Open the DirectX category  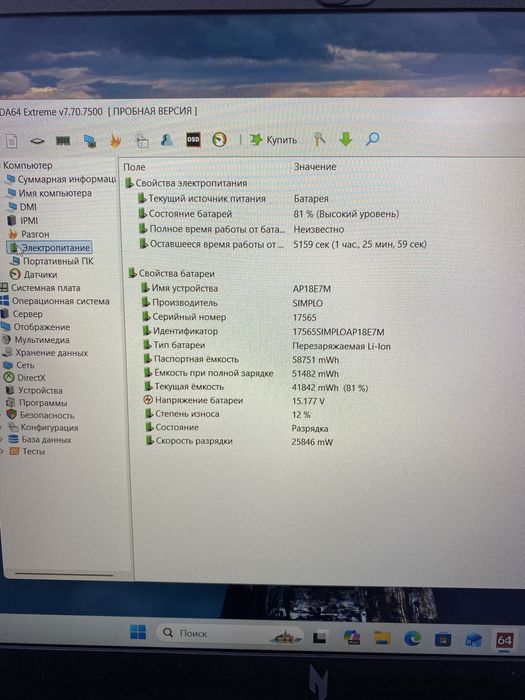tap(25, 378)
